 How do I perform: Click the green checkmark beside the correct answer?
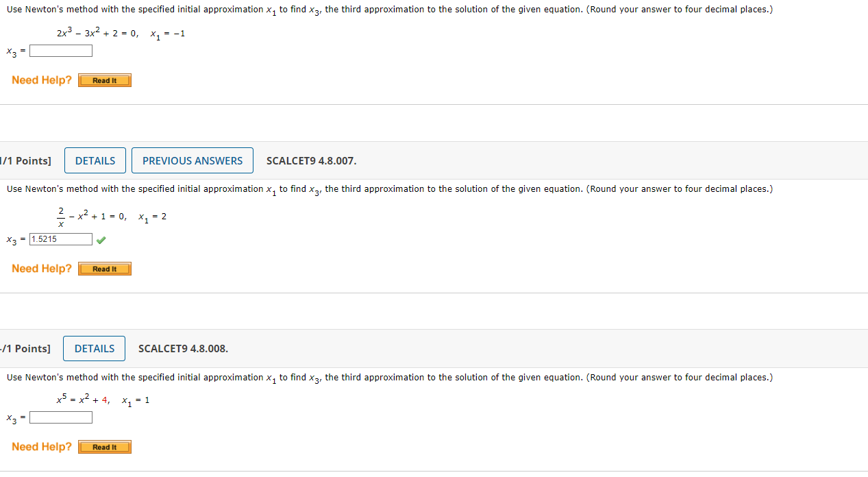[101, 239]
